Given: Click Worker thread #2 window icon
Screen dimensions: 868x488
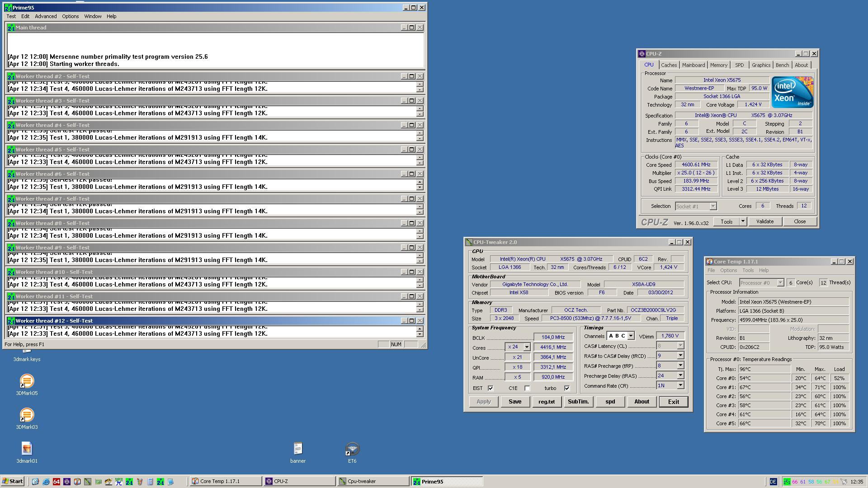Looking at the screenshot, I should (x=11, y=76).
